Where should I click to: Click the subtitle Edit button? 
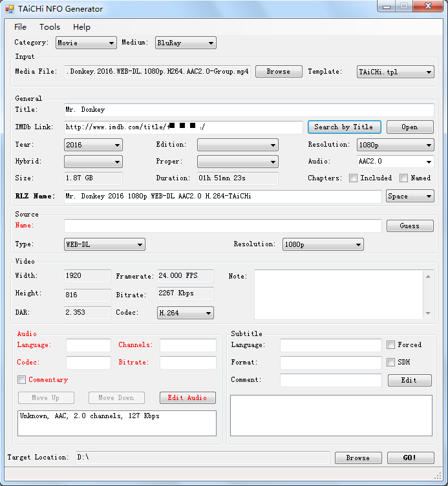[410, 380]
